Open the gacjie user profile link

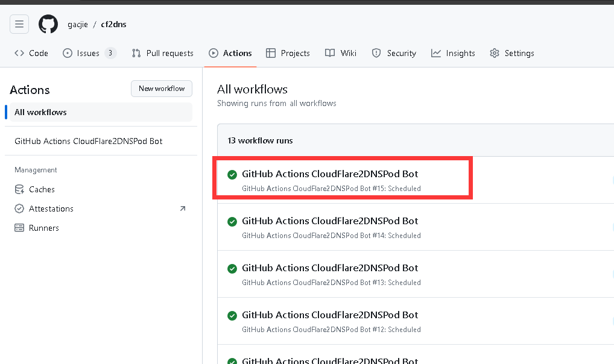(x=78, y=24)
